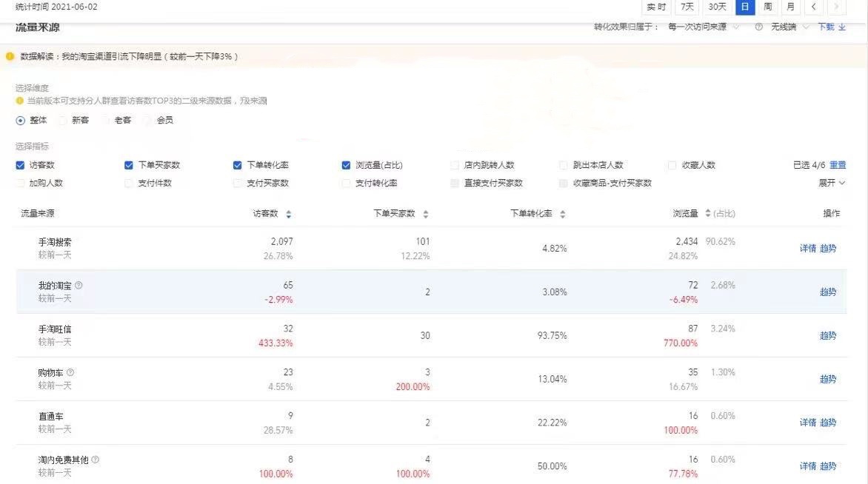The width and height of the screenshot is (868, 484).
Task: Click the 手淘旺信 source name
Action: (55, 329)
